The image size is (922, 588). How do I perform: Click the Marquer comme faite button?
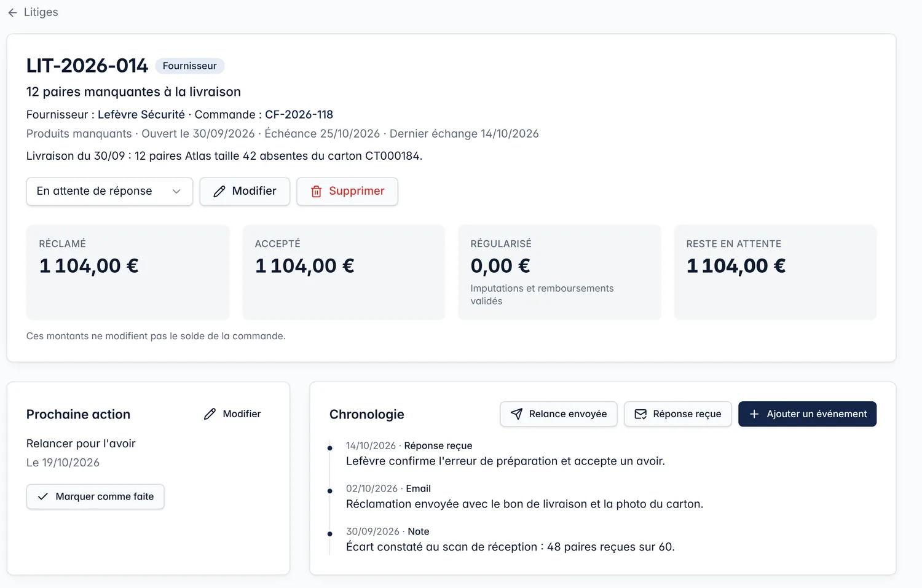(x=95, y=496)
